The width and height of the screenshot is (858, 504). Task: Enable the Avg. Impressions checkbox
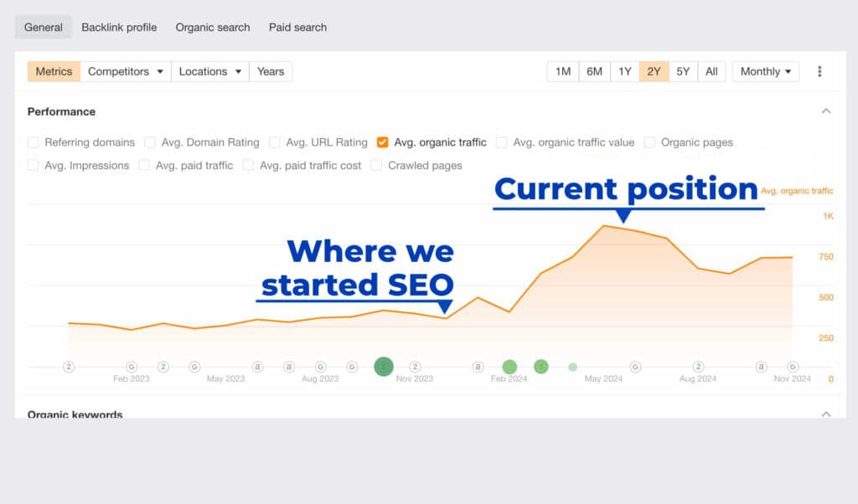tap(34, 166)
